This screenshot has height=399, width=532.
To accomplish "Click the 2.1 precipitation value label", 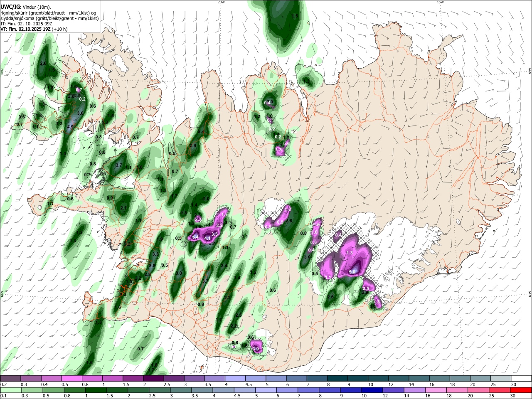I will (x=123, y=208).
